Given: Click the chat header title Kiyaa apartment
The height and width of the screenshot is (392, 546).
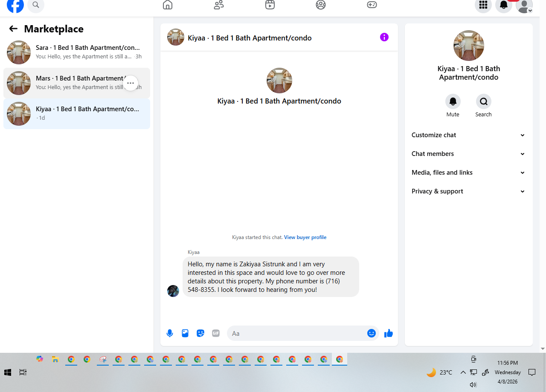Looking at the screenshot, I should click(x=250, y=38).
